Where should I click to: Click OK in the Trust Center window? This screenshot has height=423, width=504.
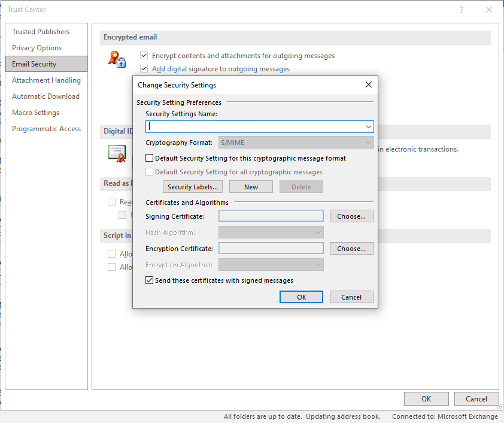click(x=426, y=399)
